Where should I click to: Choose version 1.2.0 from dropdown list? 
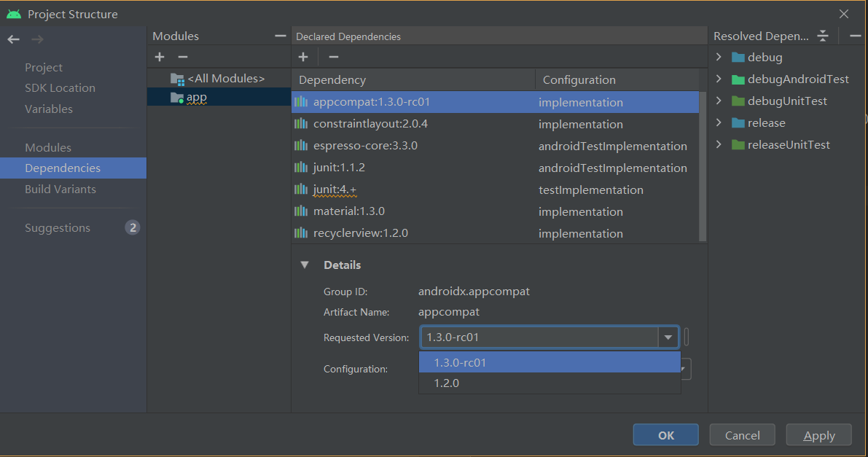[550, 383]
